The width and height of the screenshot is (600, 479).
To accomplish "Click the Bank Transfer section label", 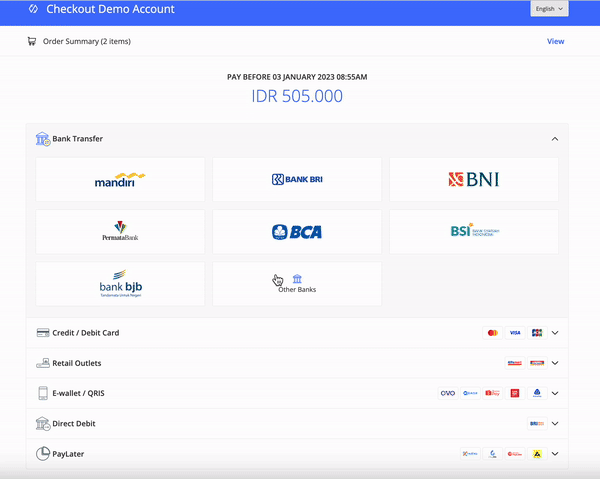I will 78,139.
